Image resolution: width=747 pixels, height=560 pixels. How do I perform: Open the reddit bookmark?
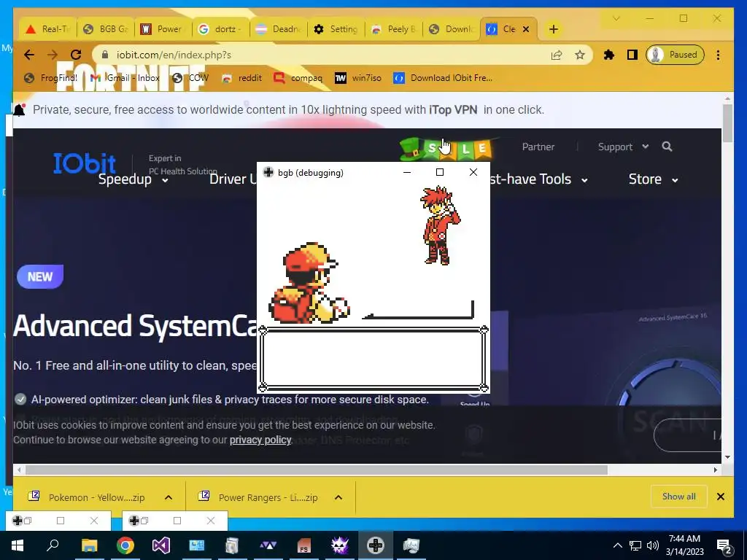click(x=242, y=77)
